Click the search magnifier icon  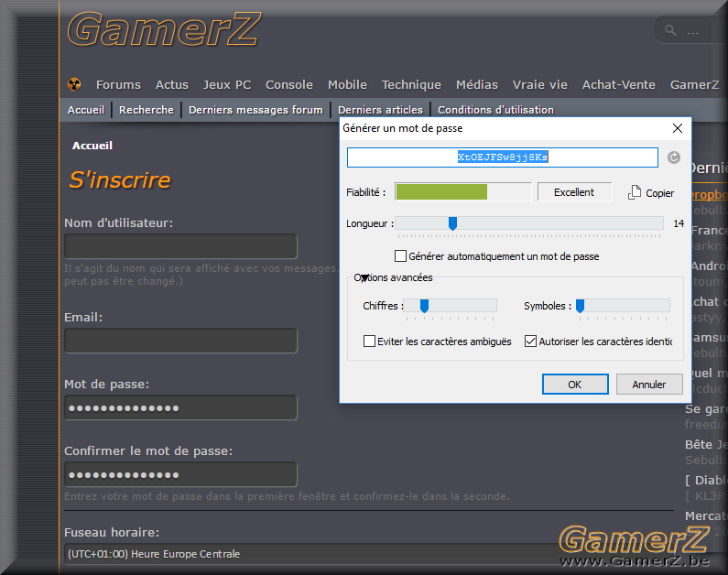tap(670, 30)
